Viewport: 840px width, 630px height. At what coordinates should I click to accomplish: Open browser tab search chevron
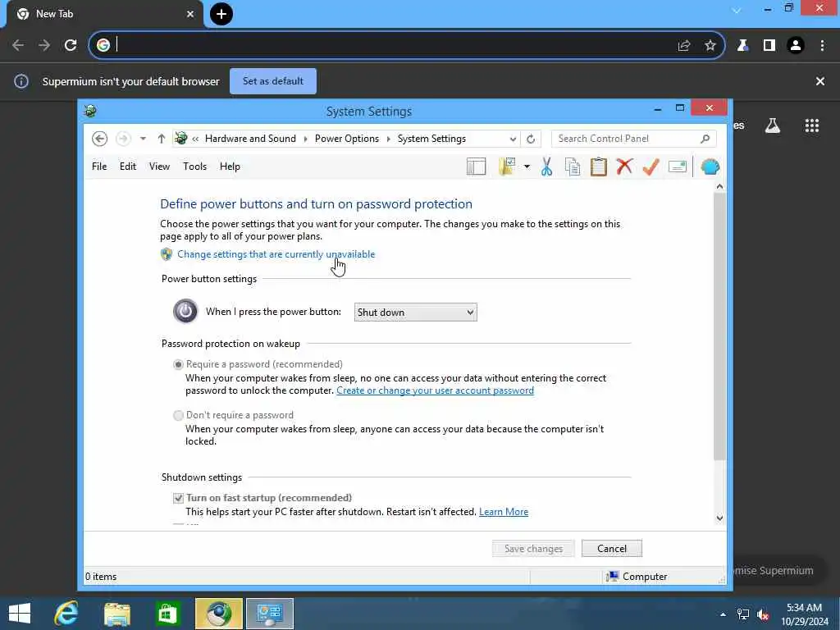point(737,10)
